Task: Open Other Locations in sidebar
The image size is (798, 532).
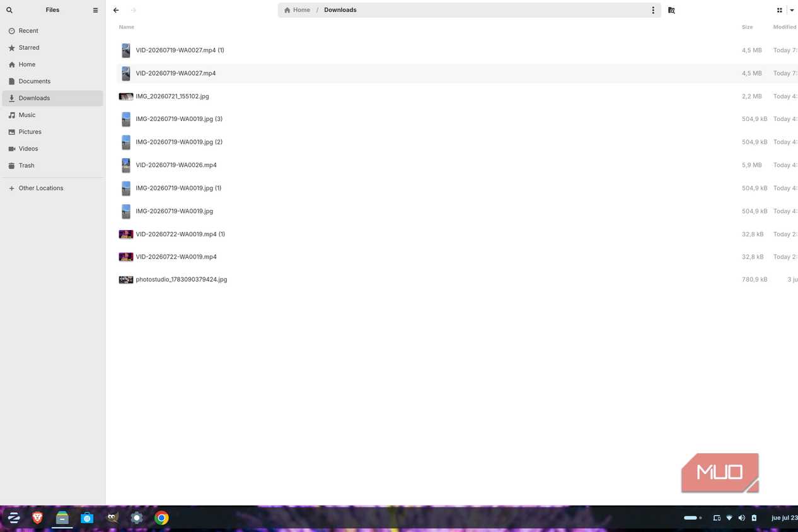Action: pyautogui.click(x=52, y=188)
